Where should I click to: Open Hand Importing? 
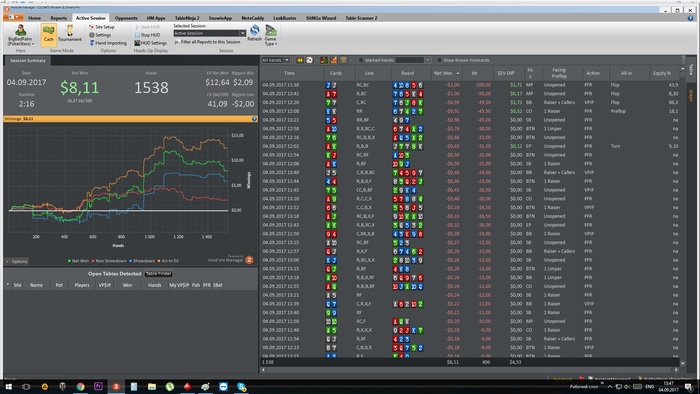[x=108, y=43]
